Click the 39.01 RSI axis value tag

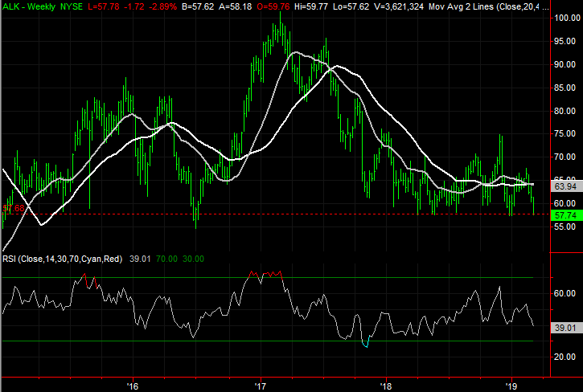[566, 328]
